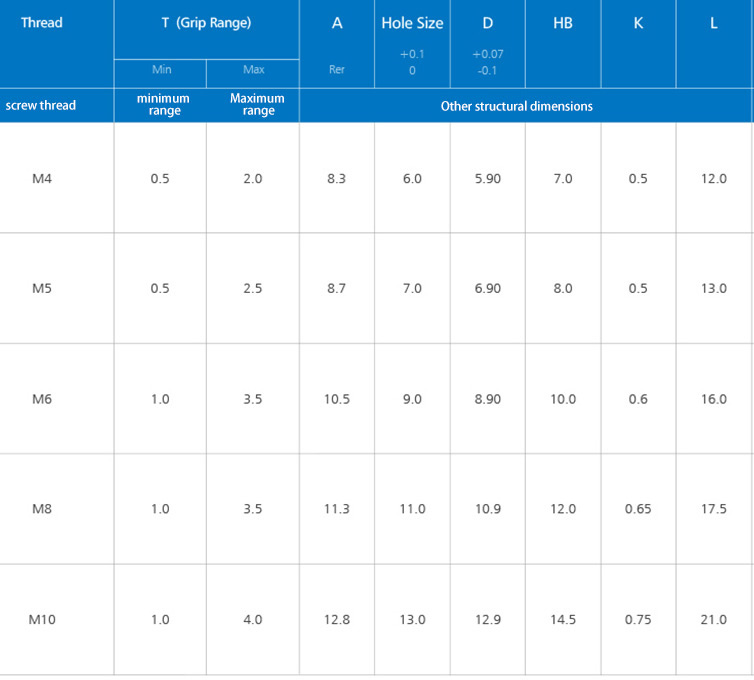Image resolution: width=754 pixels, height=680 pixels.
Task: Select the HB column header
Action: 563,23
